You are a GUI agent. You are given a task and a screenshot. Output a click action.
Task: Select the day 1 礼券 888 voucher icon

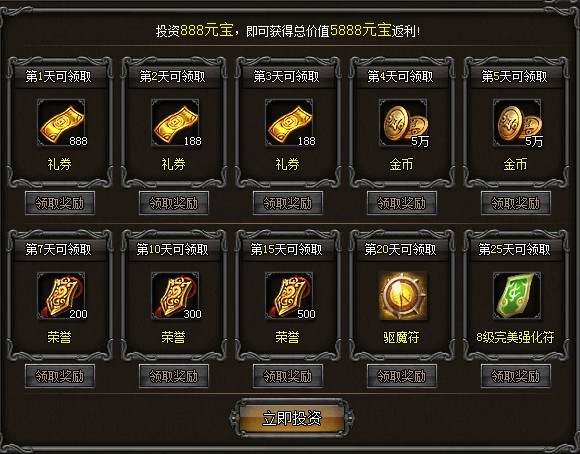pos(61,123)
